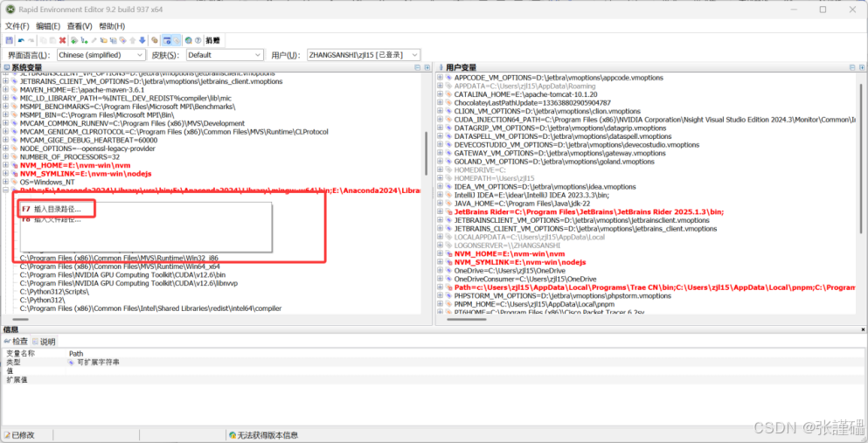This screenshot has height=443, width=868.
Task: Expand the CATALINA_HOME user variable
Action: (x=440, y=94)
